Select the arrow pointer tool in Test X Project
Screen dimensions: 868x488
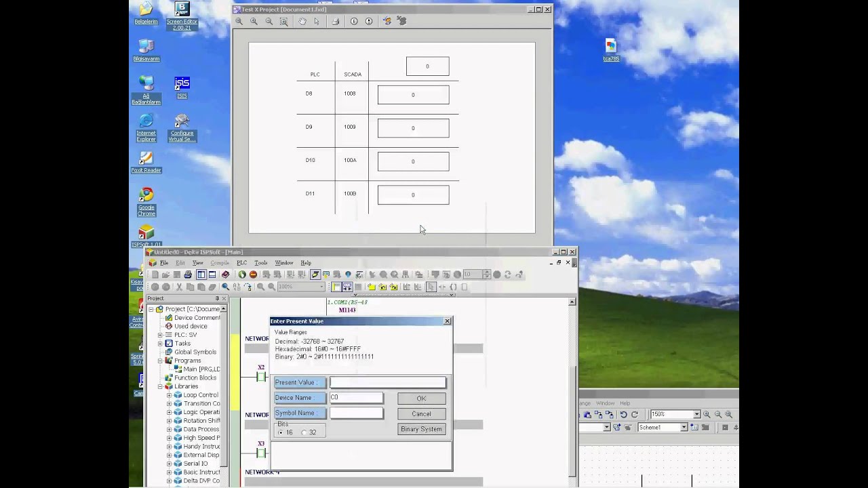pos(317,21)
